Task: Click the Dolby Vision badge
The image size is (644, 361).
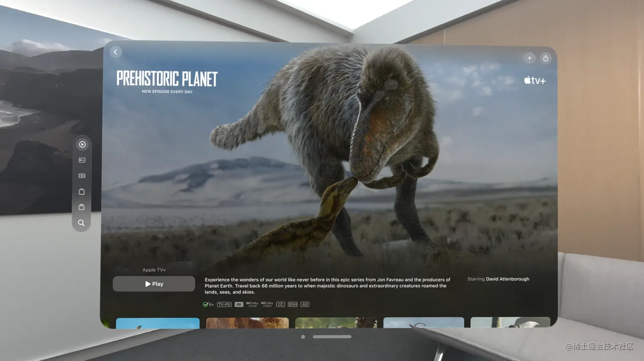Action: [x=252, y=304]
